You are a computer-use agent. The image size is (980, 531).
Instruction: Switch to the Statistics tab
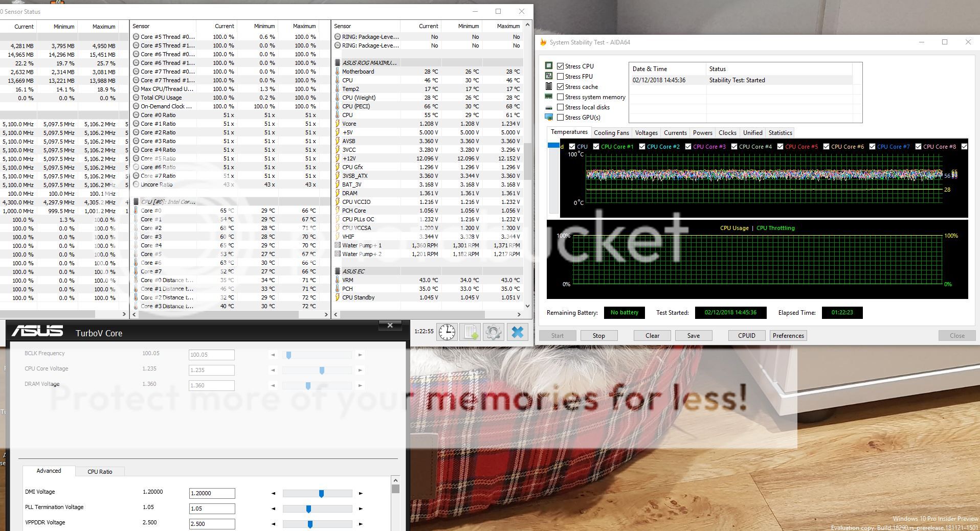click(x=781, y=133)
